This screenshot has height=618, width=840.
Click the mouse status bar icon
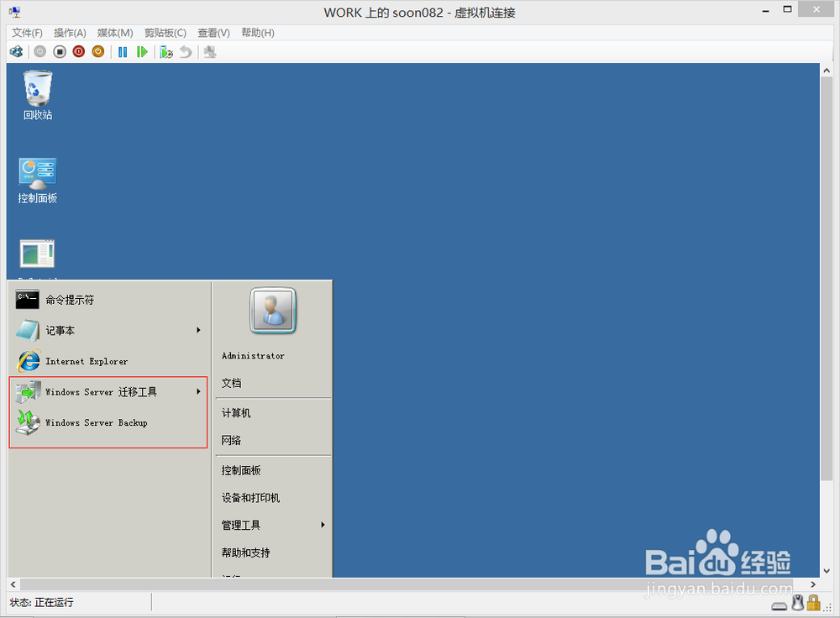pos(798,603)
